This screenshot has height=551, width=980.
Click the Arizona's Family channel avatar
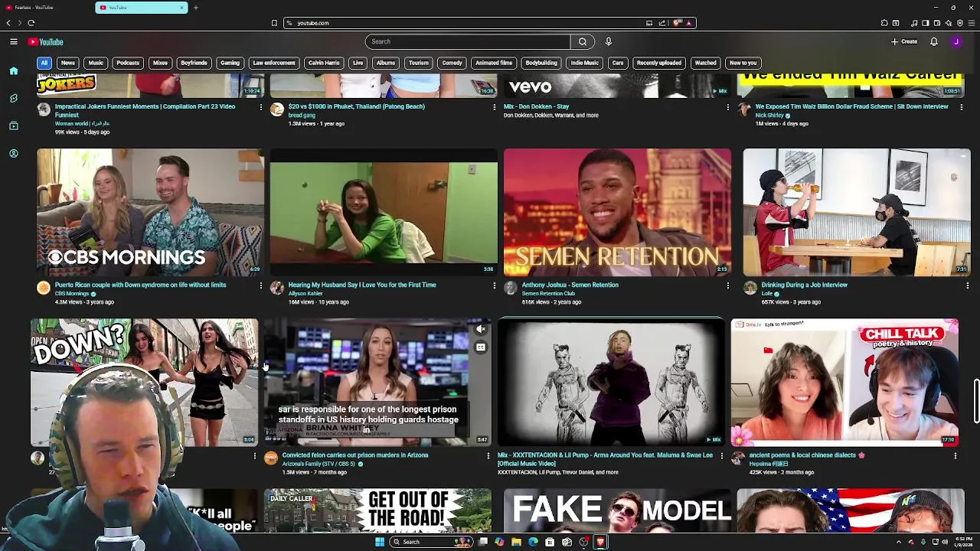271,458
